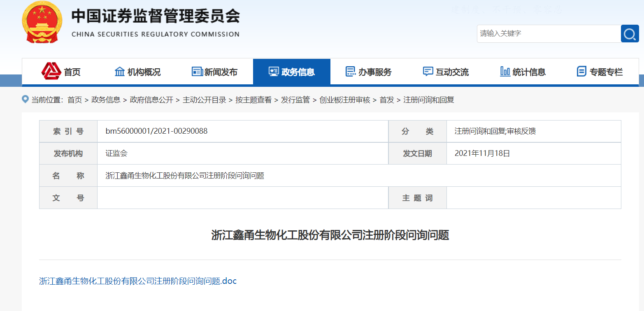Click the national emblem logo

click(42, 22)
